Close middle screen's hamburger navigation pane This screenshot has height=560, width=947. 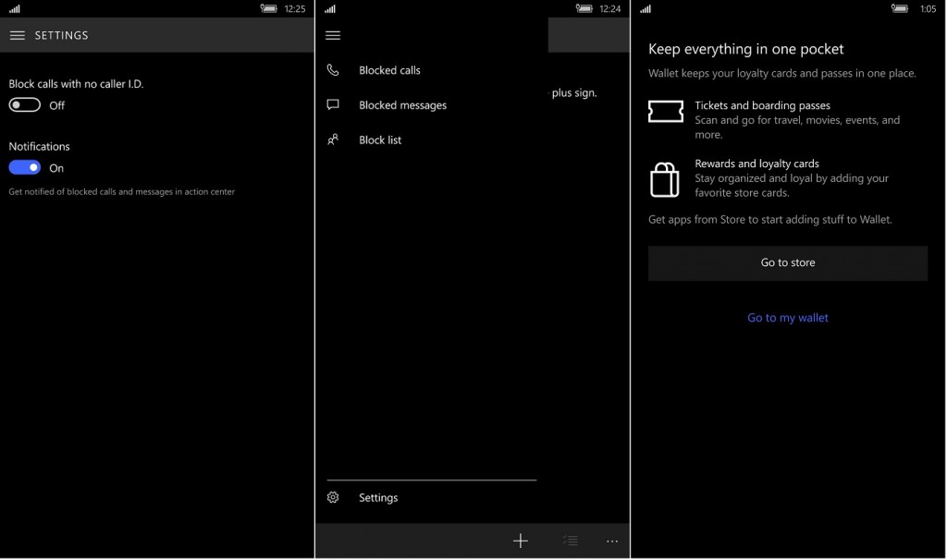[333, 36]
